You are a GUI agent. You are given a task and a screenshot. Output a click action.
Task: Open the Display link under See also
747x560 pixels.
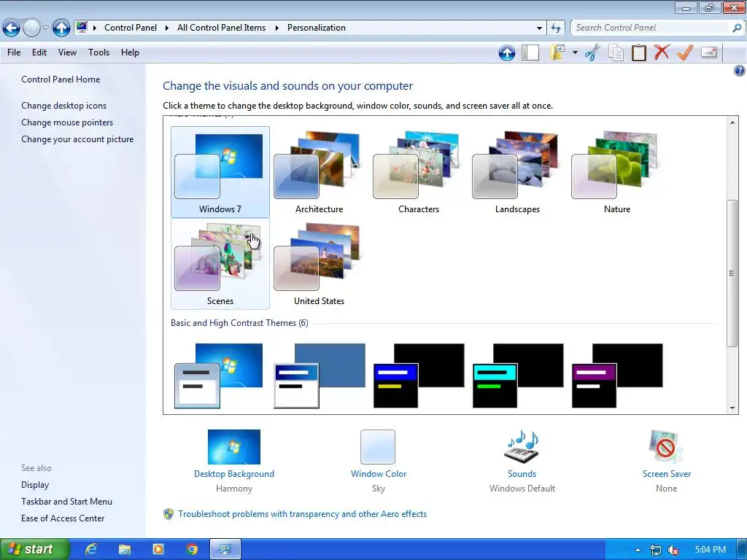[x=35, y=485]
